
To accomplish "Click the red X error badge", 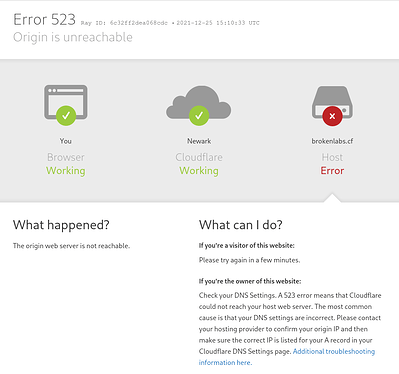I will tap(332, 116).
